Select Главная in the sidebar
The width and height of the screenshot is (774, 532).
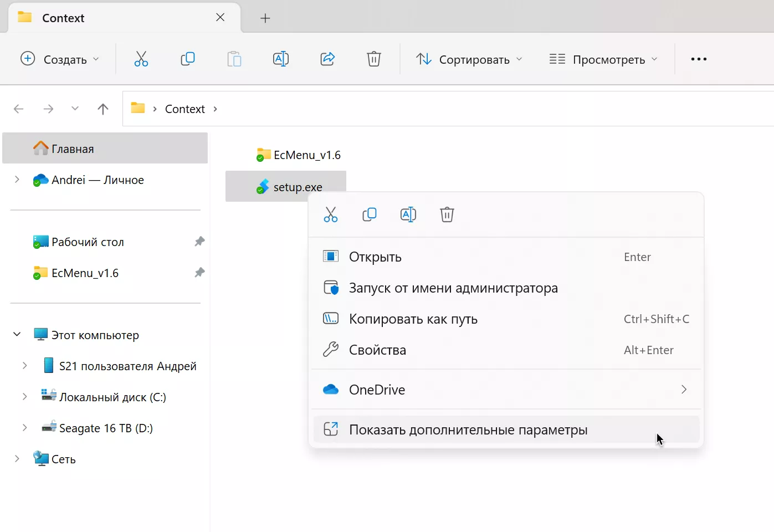[x=105, y=149]
